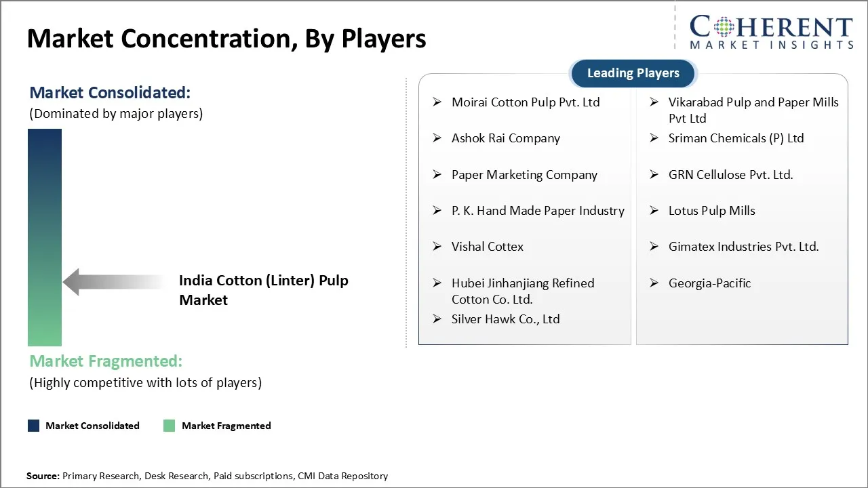Click the Leading Players pill button

[633, 73]
